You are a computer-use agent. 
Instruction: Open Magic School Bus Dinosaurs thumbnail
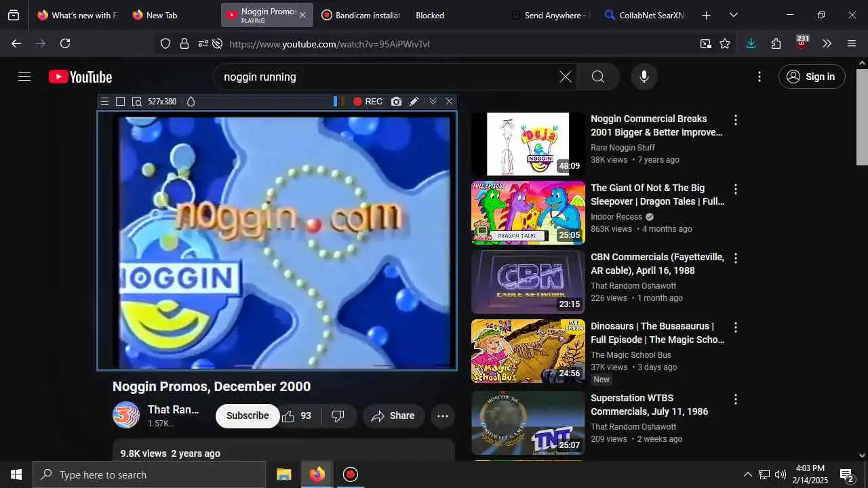click(528, 351)
